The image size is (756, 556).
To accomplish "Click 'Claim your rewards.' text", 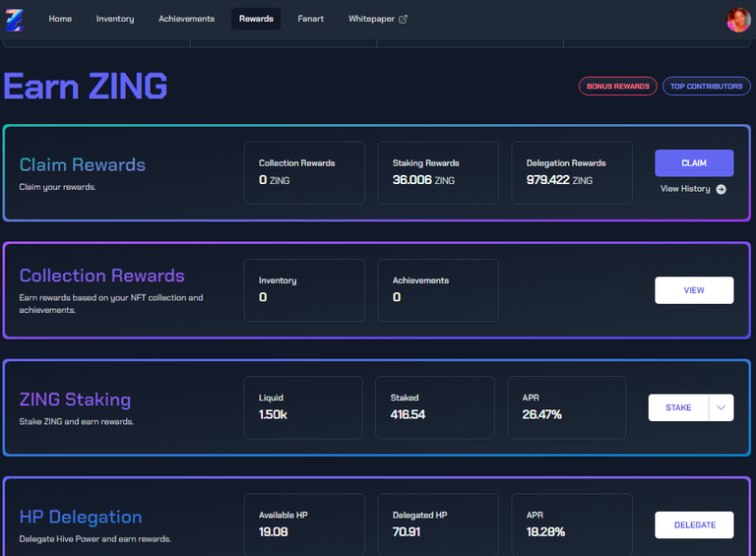I will click(x=57, y=187).
